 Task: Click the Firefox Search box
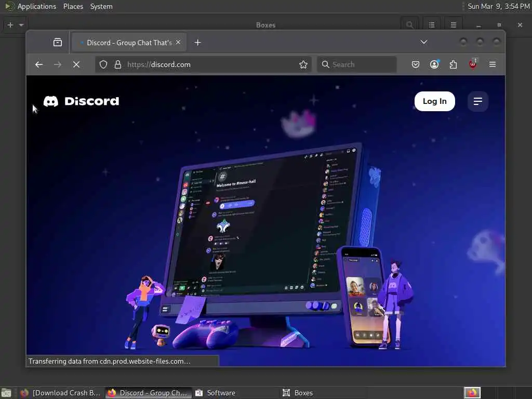click(x=357, y=64)
